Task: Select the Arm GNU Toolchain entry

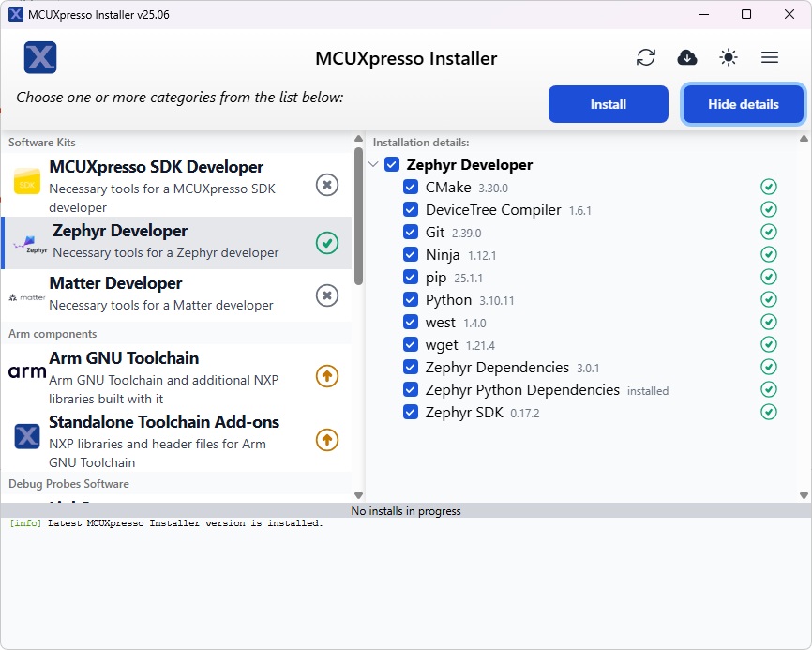Action: tap(176, 376)
